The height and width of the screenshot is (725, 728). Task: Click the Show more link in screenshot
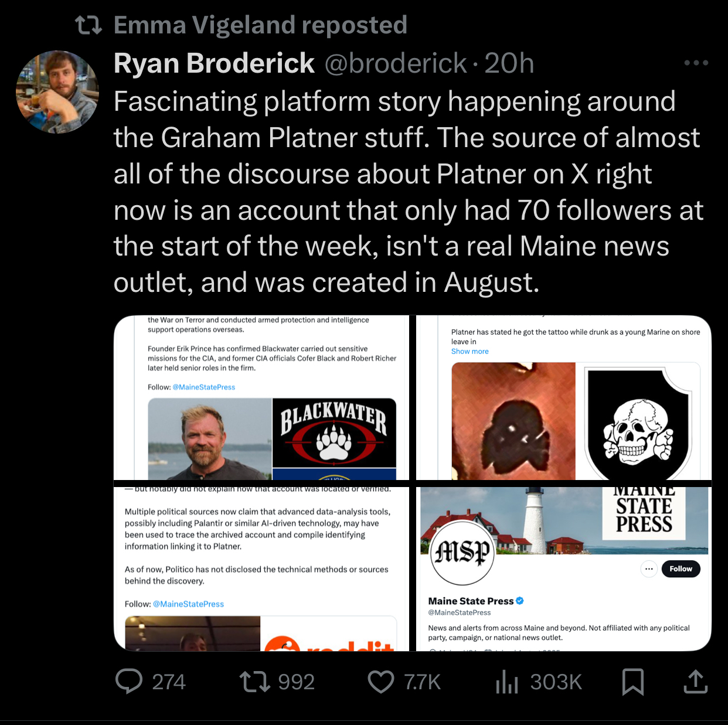pyautogui.click(x=470, y=352)
